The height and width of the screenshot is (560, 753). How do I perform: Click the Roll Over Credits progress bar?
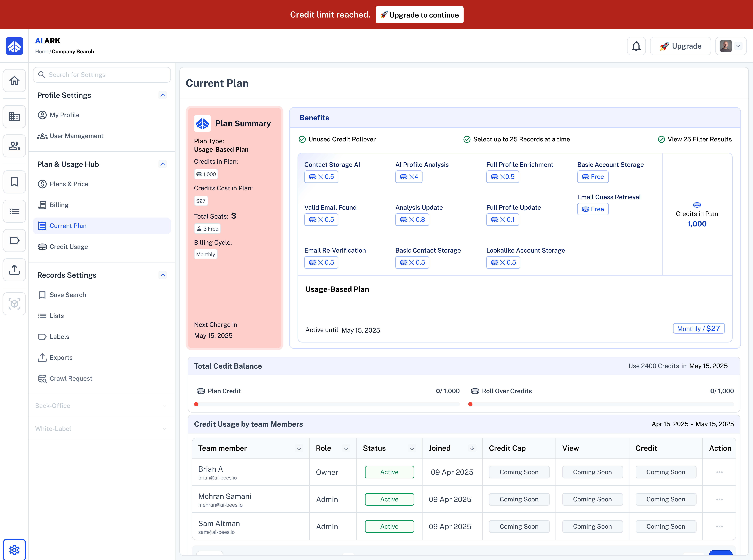601,404
